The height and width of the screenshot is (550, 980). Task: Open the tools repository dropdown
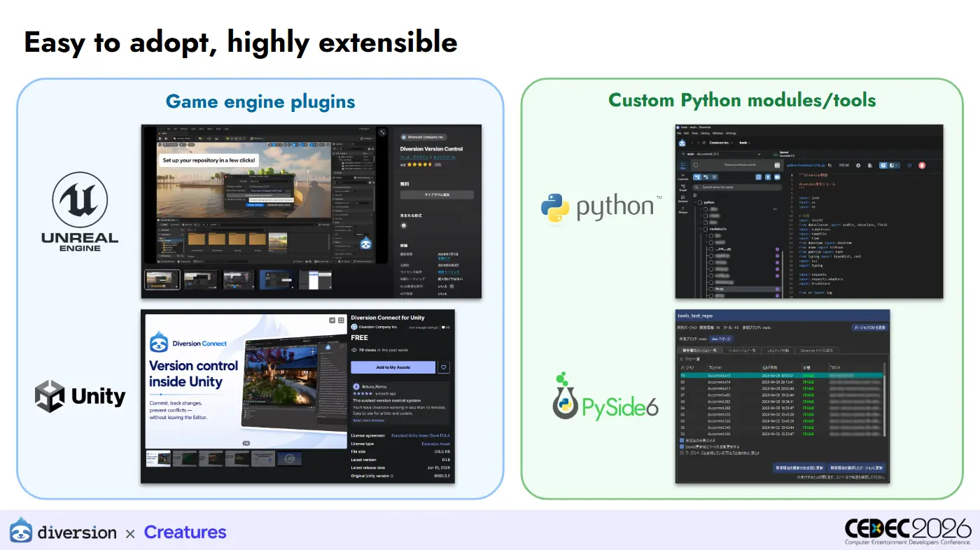pyautogui.click(x=745, y=143)
